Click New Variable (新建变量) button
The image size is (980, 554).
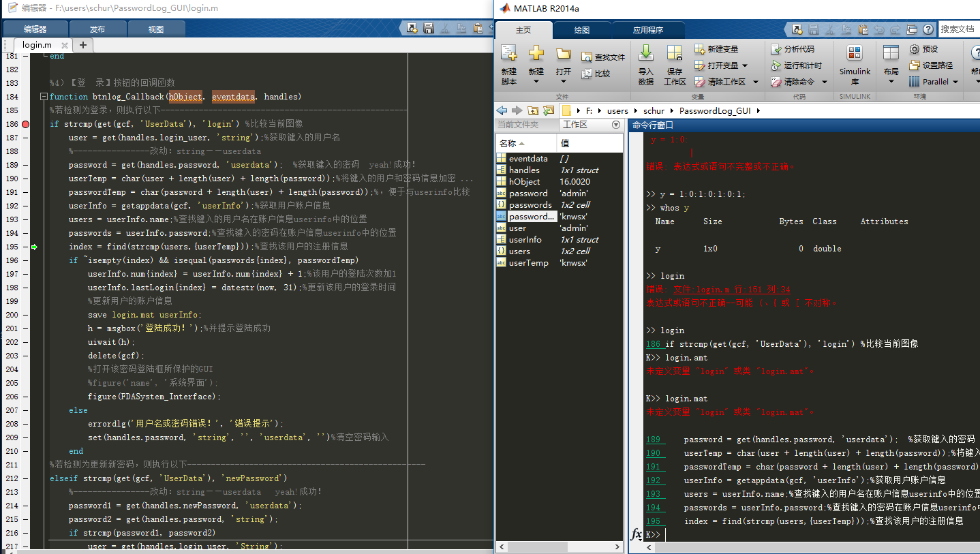[x=717, y=49]
